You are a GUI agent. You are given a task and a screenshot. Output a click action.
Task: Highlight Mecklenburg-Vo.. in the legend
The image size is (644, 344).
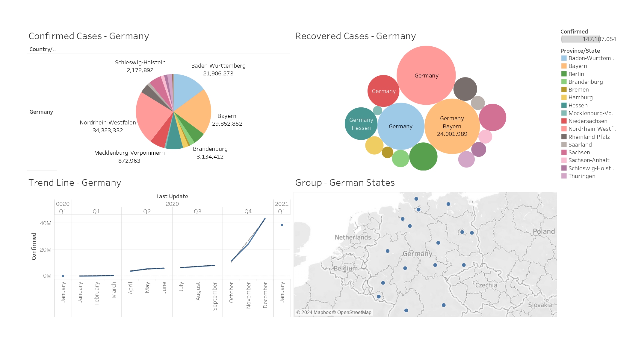(x=588, y=113)
